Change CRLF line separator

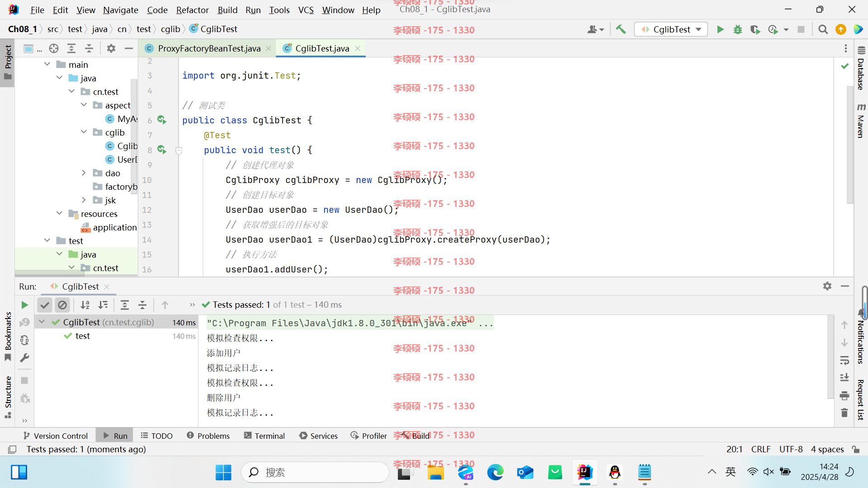point(761,449)
